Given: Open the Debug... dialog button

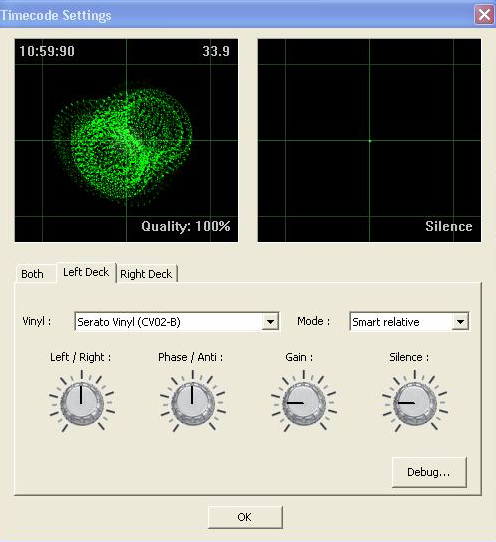Looking at the screenshot, I should tap(429, 472).
